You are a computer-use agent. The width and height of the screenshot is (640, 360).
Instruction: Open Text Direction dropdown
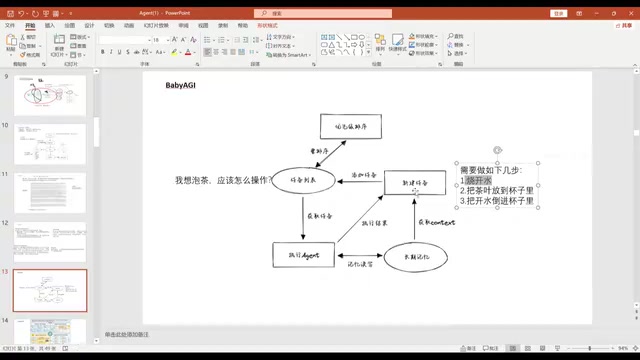(280, 37)
